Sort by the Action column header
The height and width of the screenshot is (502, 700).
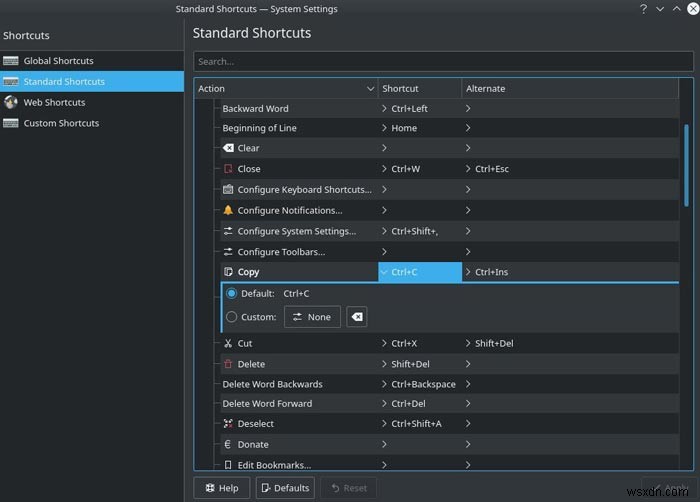[x=285, y=88]
